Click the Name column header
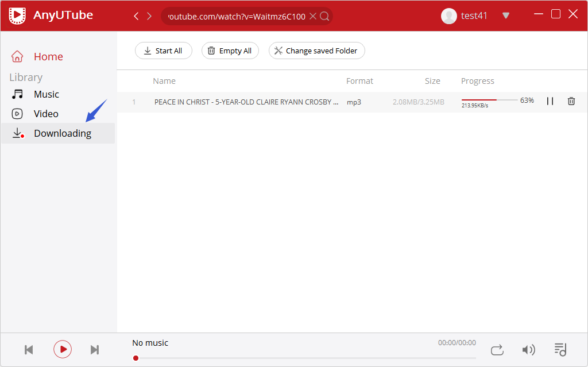This screenshot has height=367, width=588. click(164, 81)
